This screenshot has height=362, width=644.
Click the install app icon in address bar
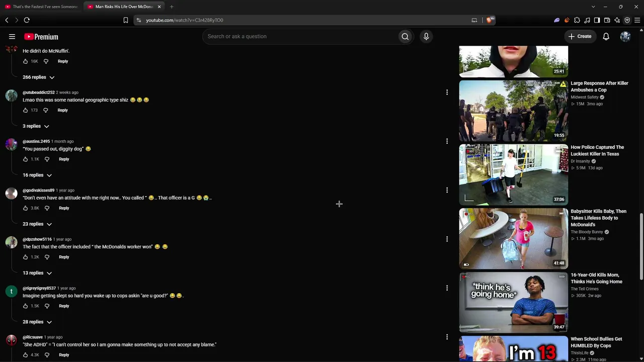tap(474, 20)
